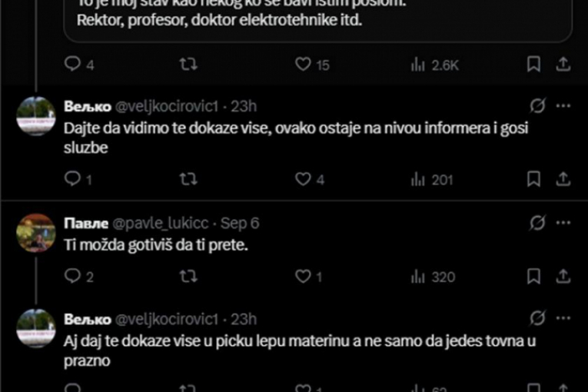
Task: Open Grok icon on Вељко's first tweet
Action: [537, 106]
